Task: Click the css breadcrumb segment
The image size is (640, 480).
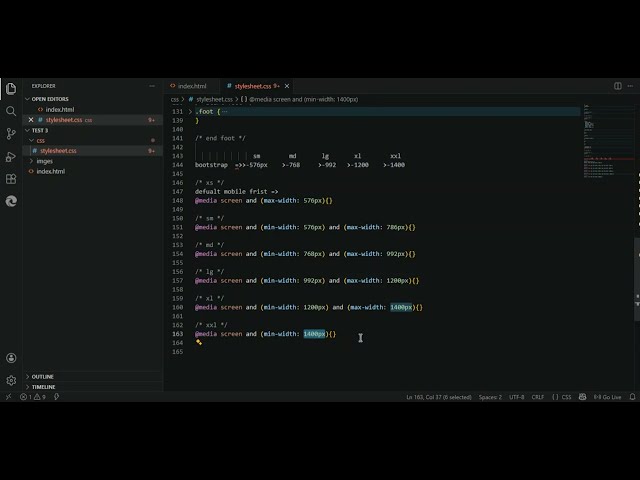Action: 175,99
